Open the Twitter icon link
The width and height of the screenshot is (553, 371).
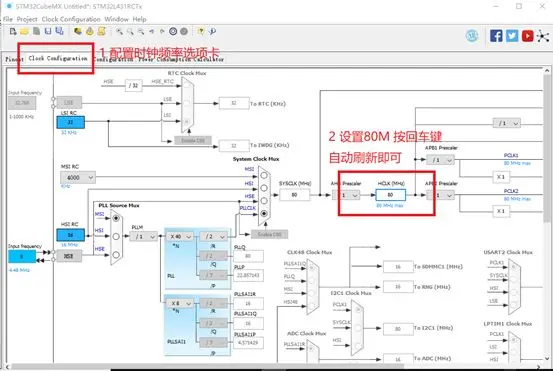tap(512, 36)
